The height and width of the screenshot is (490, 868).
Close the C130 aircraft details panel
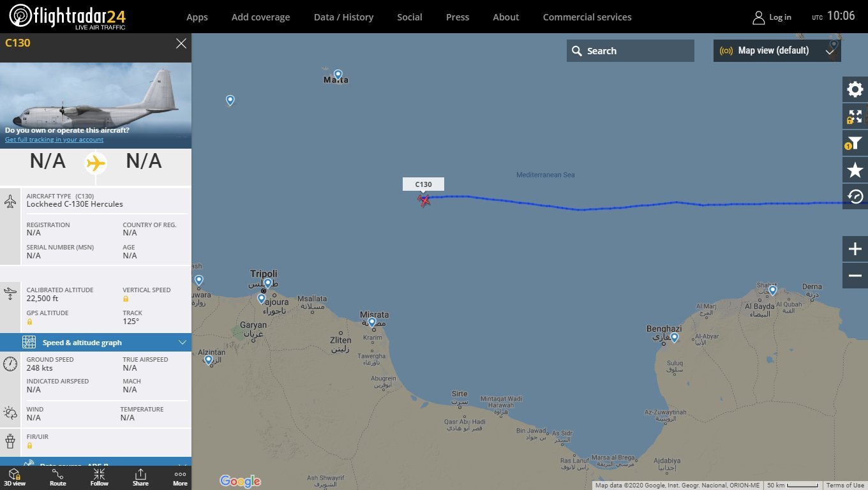click(x=181, y=43)
